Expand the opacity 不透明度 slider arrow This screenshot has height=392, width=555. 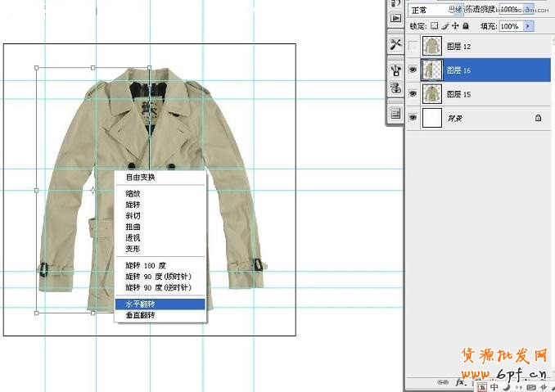[528, 9]
